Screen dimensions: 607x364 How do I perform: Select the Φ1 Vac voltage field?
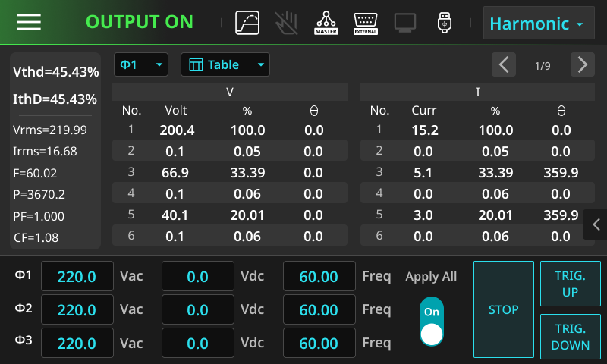pos(77,277)
